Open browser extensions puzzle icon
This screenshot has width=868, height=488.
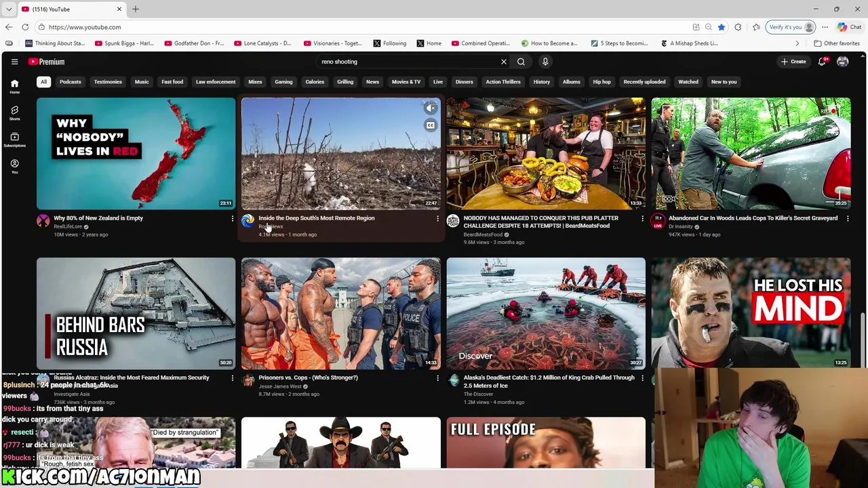coord(738,27)
